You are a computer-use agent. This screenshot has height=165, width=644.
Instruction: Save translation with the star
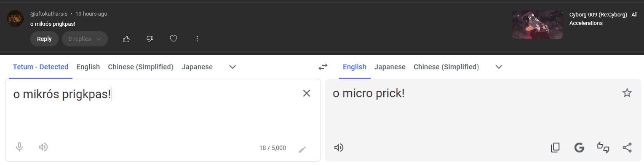(x=627, y=93)
